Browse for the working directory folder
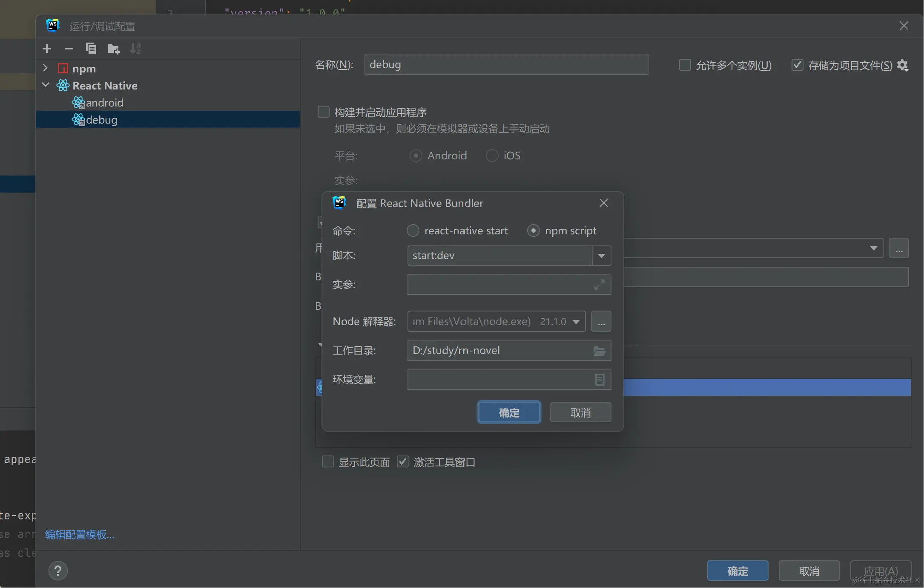This screenshot has height=588, width=924. click(x=600, y=351)
